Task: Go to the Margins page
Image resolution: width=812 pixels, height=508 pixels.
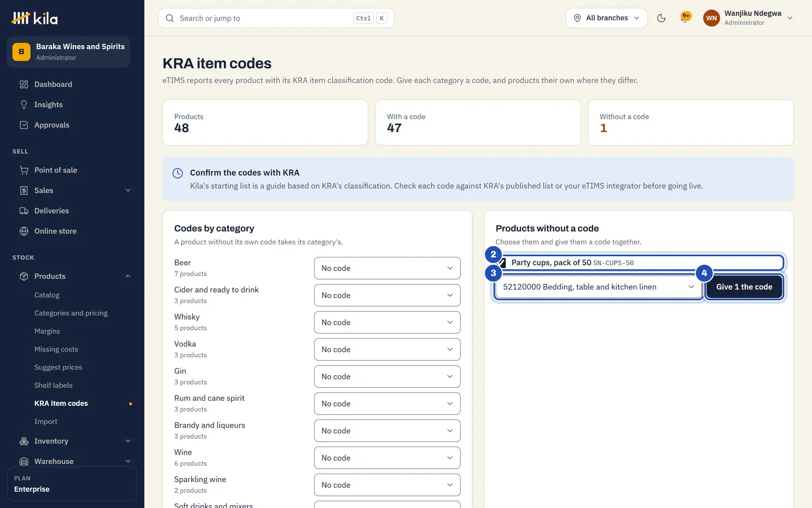Action: (47, 331)
